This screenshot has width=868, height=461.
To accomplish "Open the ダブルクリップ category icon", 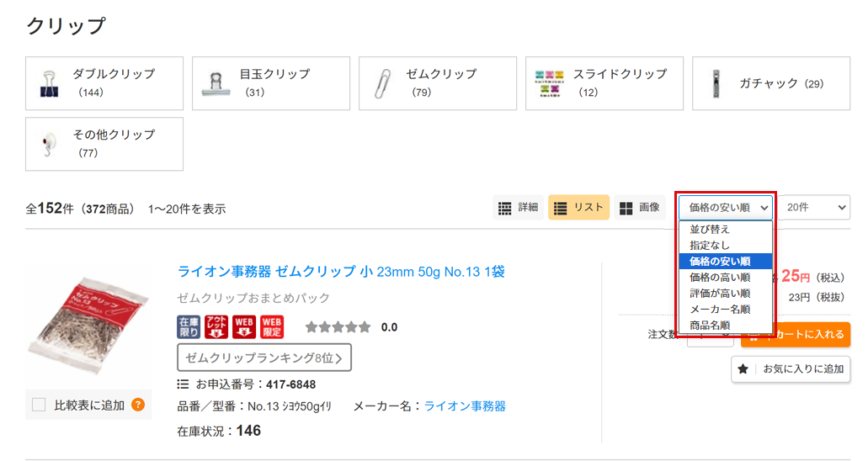I will point(50,83).
